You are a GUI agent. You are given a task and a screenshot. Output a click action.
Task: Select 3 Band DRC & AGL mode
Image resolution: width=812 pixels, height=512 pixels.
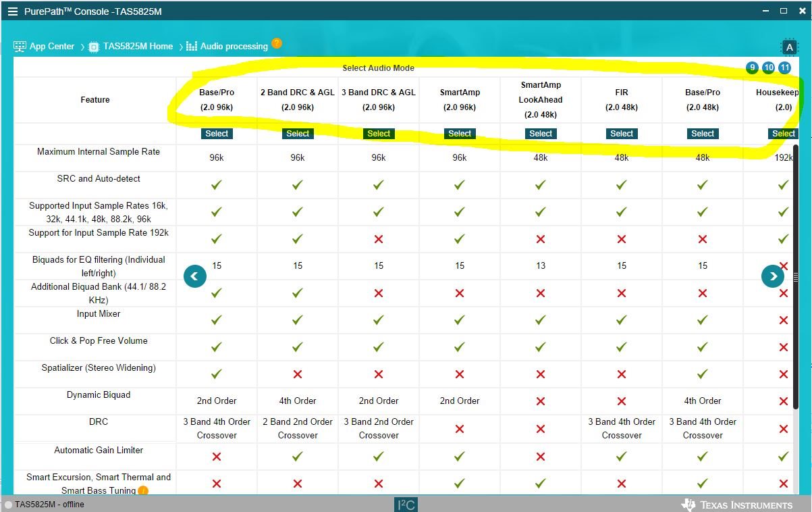[379, 134]
